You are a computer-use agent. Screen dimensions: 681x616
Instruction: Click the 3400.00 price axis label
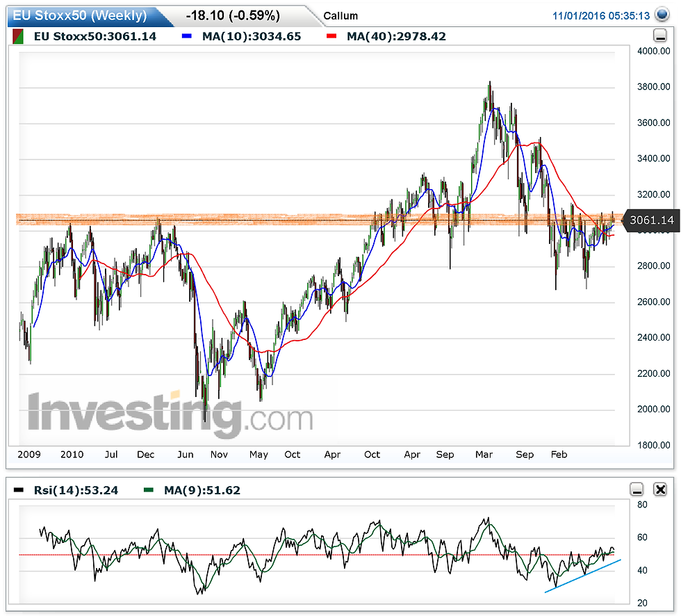pyautogui.click(x=654, y=159)
